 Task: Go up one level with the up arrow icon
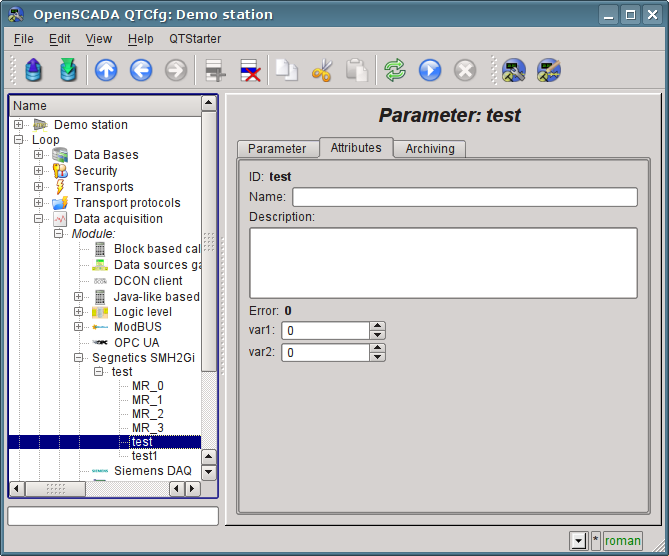coord(106,70)
